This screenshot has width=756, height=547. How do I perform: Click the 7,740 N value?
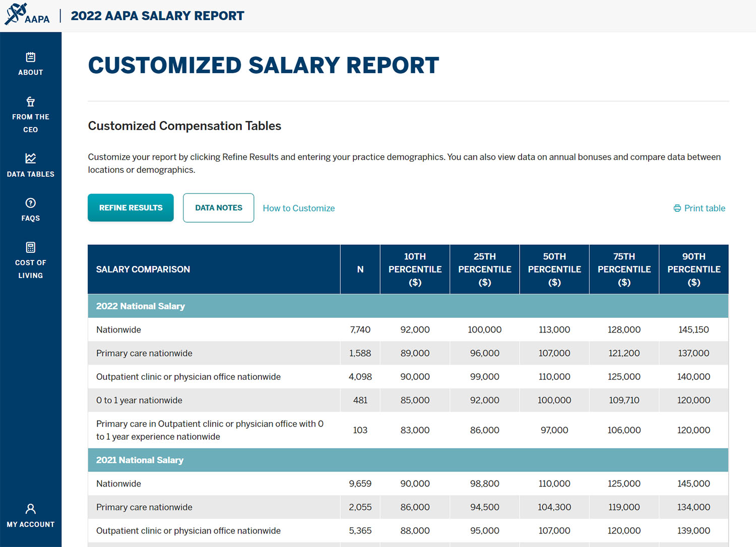(x=360, y=330)
